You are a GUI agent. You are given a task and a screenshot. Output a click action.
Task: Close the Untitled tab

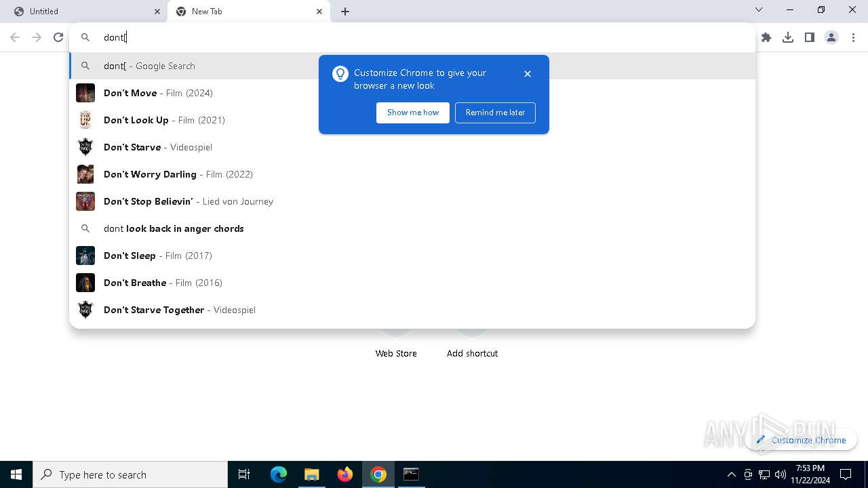157,12
